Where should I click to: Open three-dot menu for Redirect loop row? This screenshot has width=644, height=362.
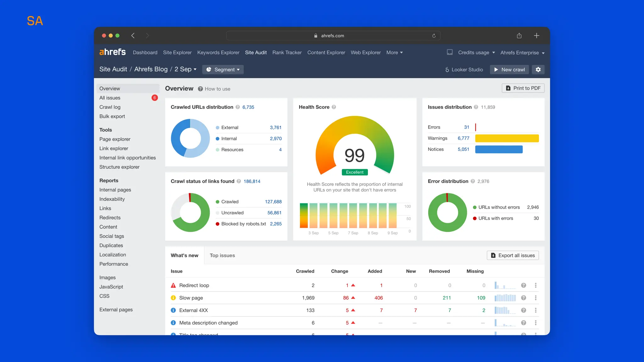[536, 285]
